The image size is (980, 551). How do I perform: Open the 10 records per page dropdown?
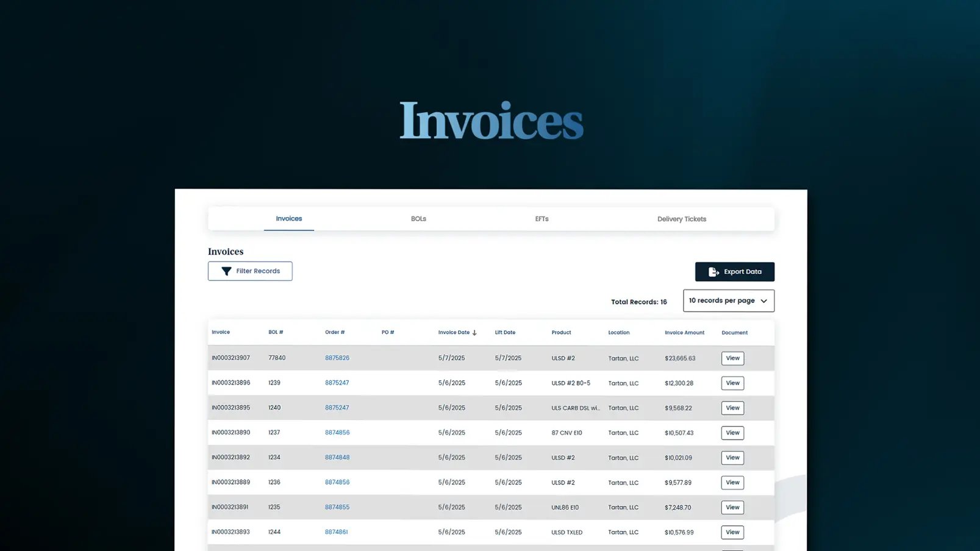click(728, 300)
